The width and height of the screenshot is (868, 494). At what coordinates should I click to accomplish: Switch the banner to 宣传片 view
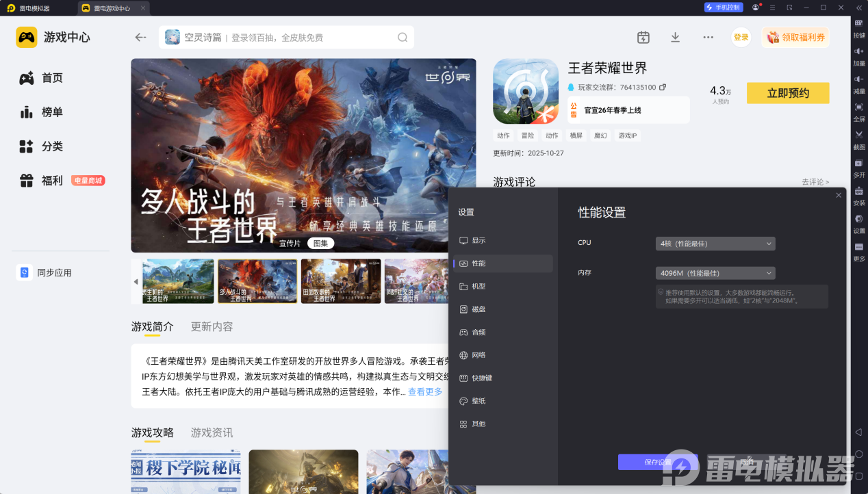(290, 244)
